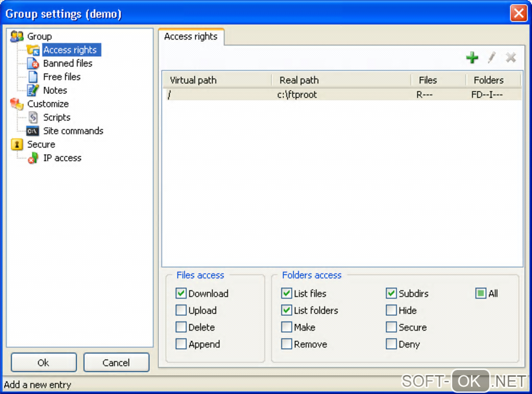Toggle the Subdirs checkbox
The image size is (532, 394).
click(x=391, y=293)
